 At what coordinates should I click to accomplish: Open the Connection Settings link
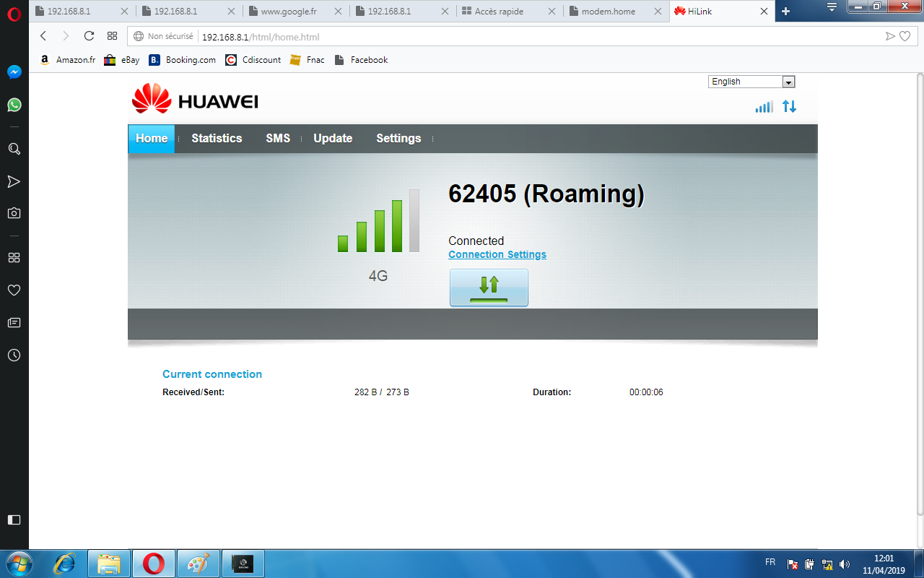coord(497,254)
